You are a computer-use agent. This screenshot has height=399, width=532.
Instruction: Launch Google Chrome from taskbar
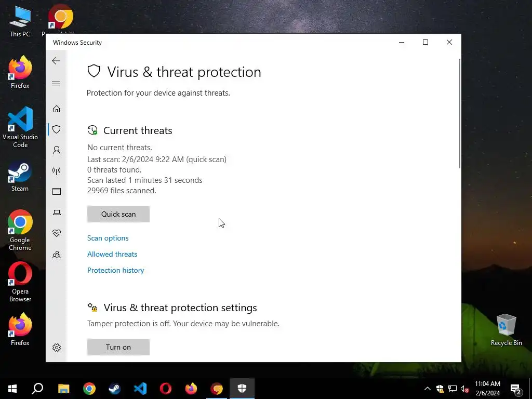pyautogui.click(x=89, y=389)
